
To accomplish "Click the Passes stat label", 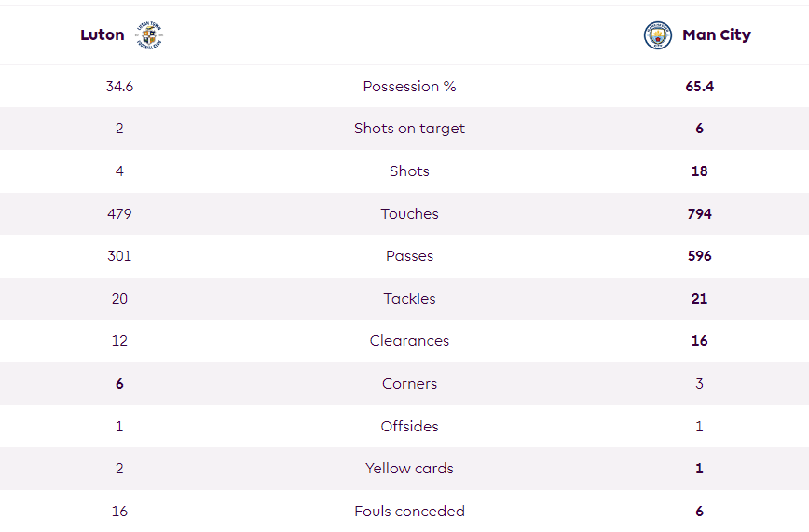I will pos(410,256).
